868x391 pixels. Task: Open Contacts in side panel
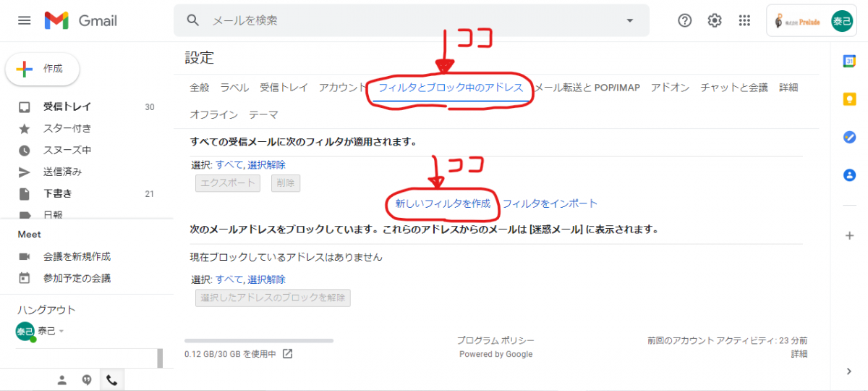point(849,175)
